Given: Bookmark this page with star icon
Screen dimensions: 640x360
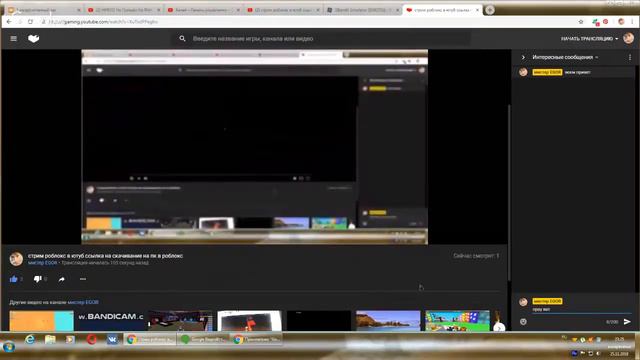Looking at the screenshot, I should tap(581, 22).
